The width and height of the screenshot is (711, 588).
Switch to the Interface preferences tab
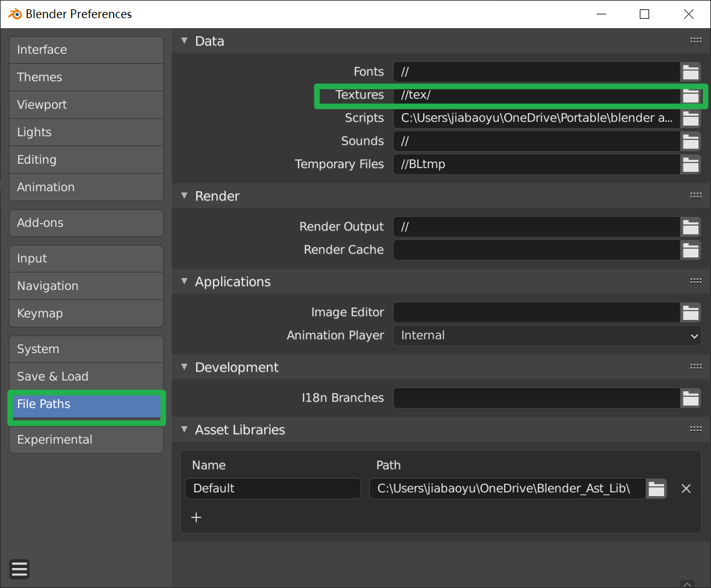coord(86,50)
